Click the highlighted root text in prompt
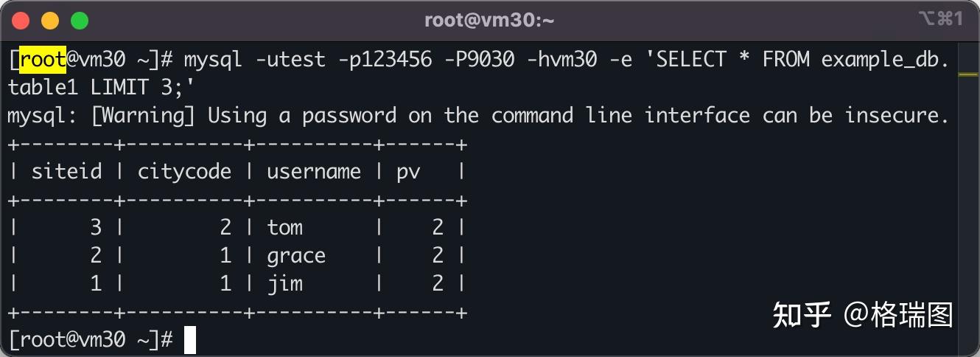980x357 pixels. [x=43, y=59]
